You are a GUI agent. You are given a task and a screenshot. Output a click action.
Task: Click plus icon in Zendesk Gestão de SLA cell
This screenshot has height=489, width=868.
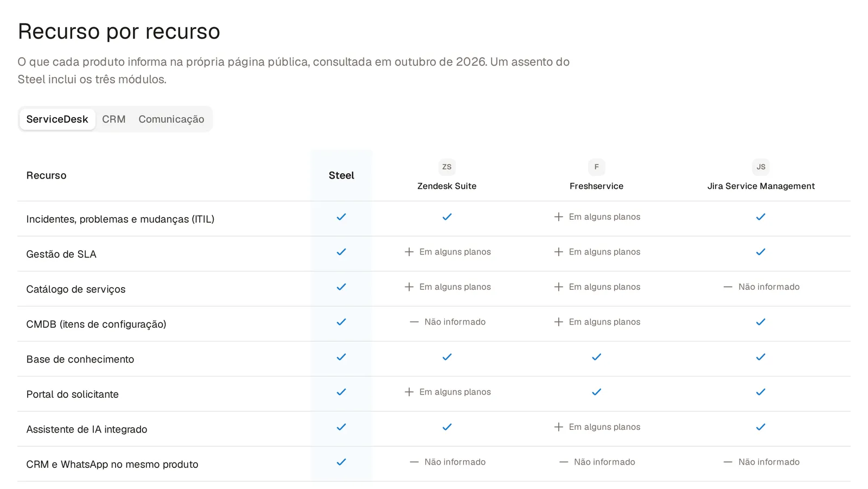tap(409, 252)
